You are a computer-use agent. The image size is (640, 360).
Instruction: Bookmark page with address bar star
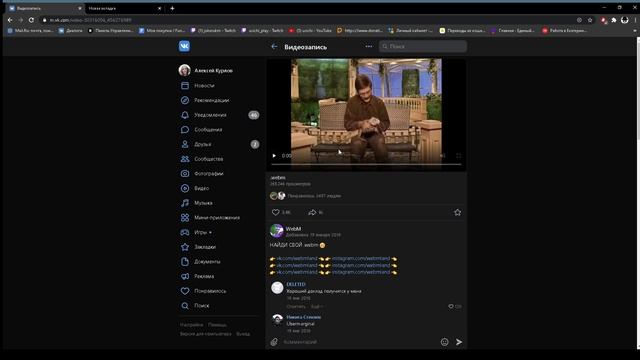pyautogui.click(x=590, y=20)
